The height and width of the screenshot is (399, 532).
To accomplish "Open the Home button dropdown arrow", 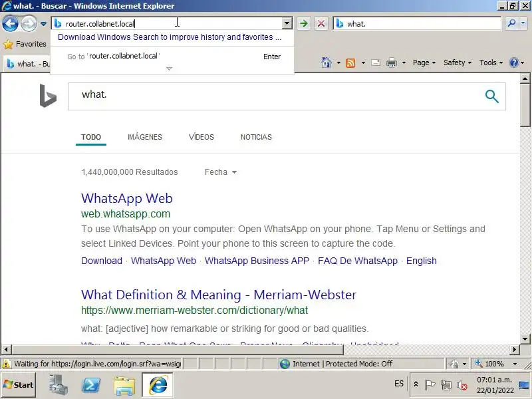I will point(338,63).
